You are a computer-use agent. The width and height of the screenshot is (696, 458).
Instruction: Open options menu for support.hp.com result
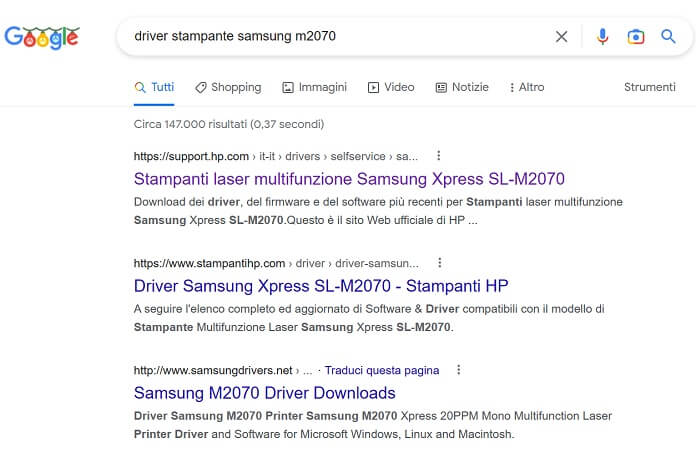[439, 156]
